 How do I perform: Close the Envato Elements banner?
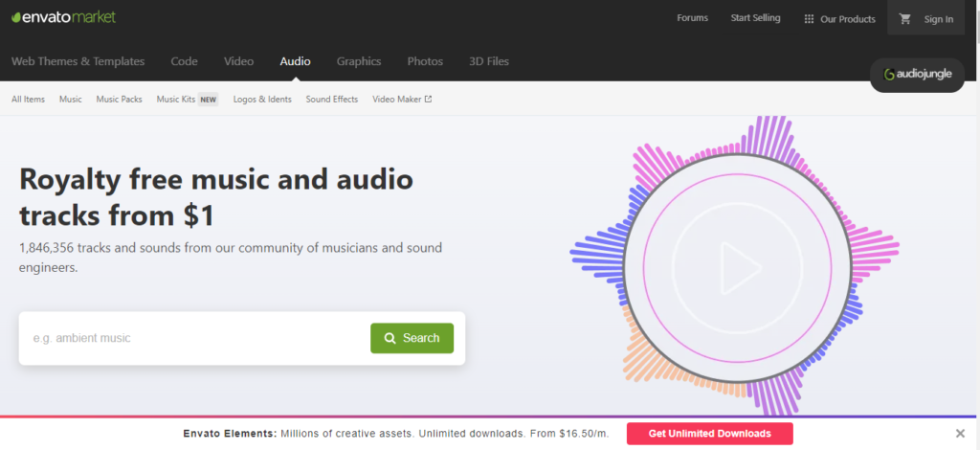(960, 433)
